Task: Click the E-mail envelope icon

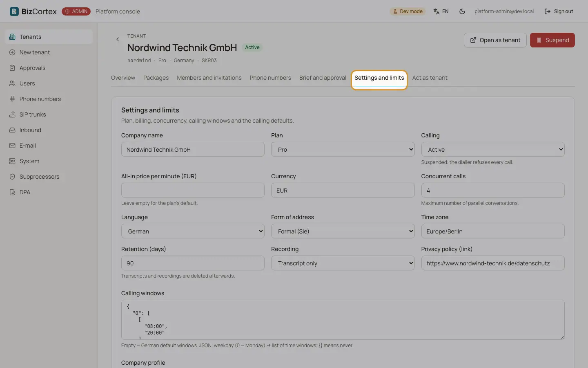Action: click(12, 146)
